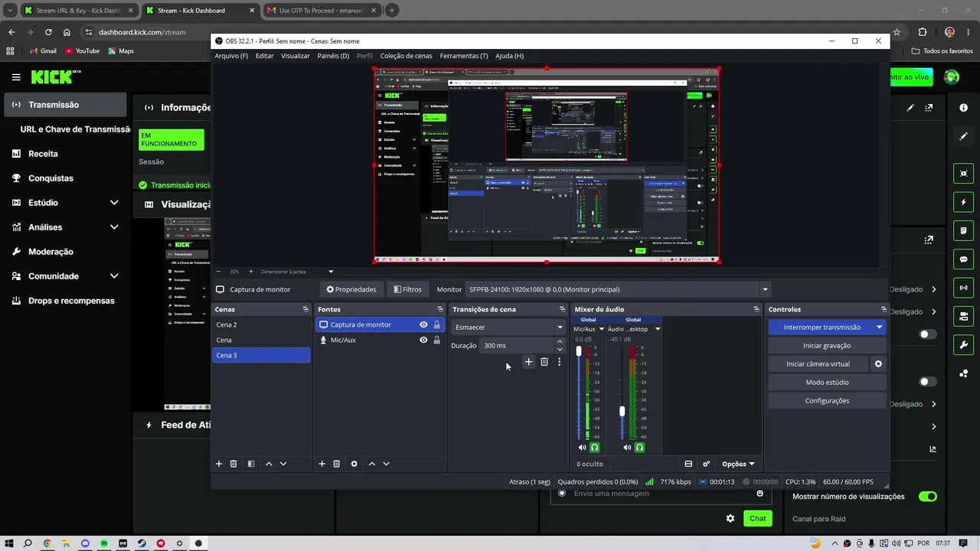Add a new scene in Cenas panel

click(219, 464)
